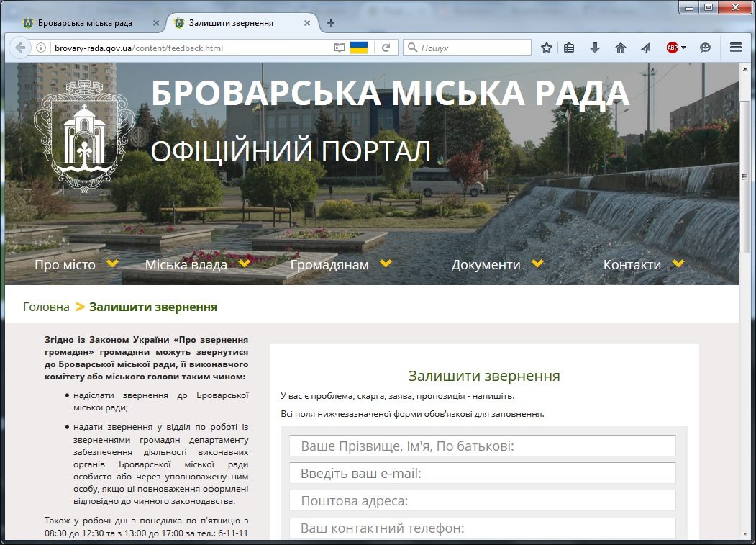Open Adblock Plus dropdown arrow

coord(683,48)
